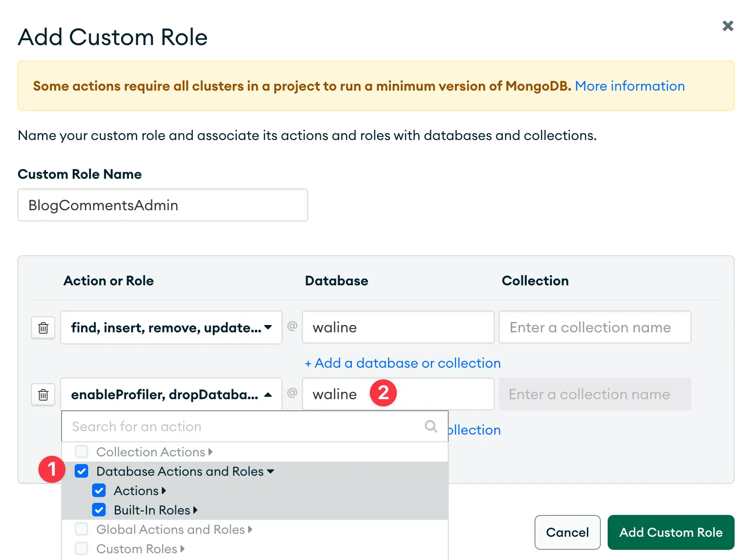Uncheck Database Actions and Roles checkbox
The image size is (754, 560).
coord(81,471)
